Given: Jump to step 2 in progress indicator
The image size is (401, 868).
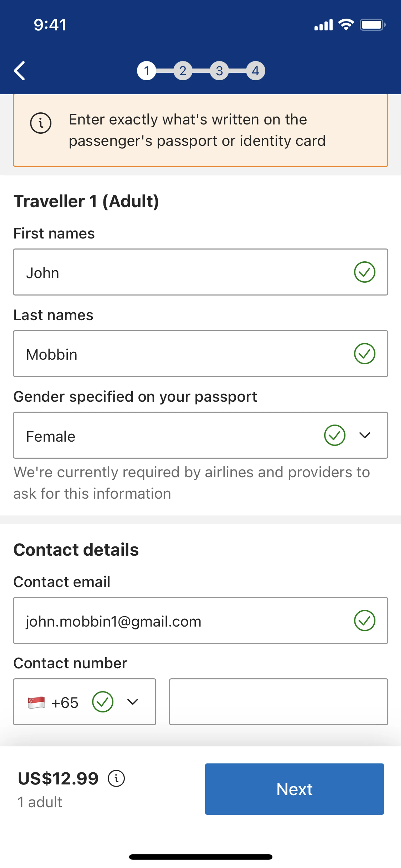Looking at the screenshot, I should 183,71.
